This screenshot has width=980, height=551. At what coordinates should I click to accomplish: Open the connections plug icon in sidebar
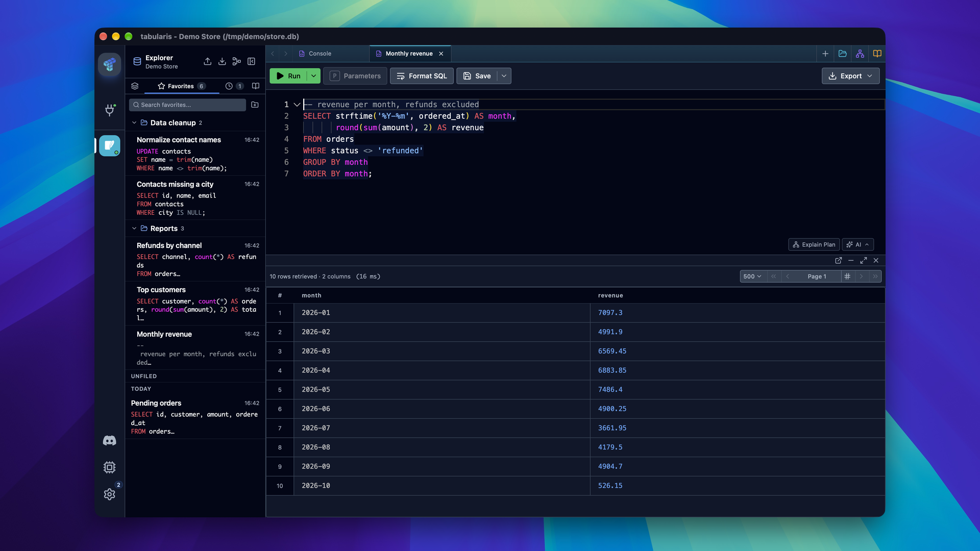[110, 110]
